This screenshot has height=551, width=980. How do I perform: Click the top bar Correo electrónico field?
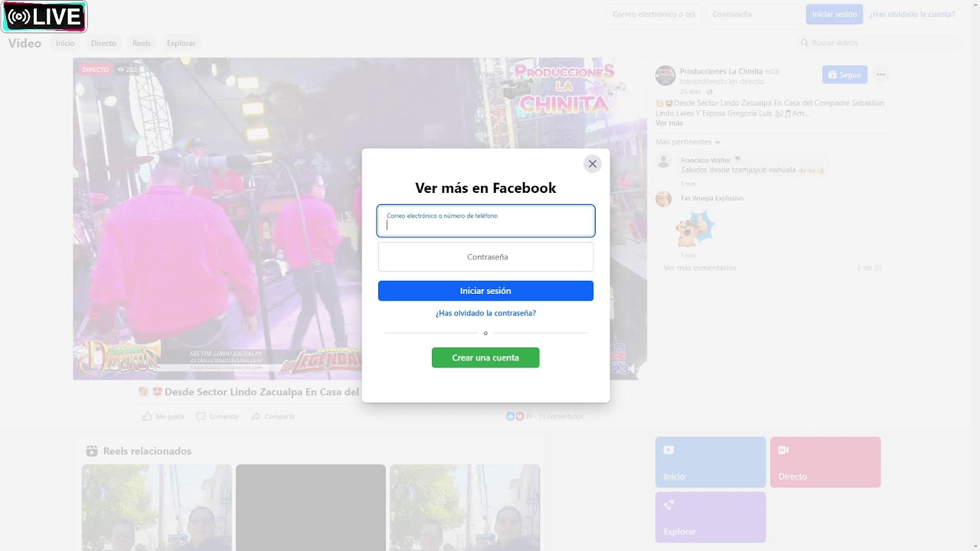pos(653,14)
